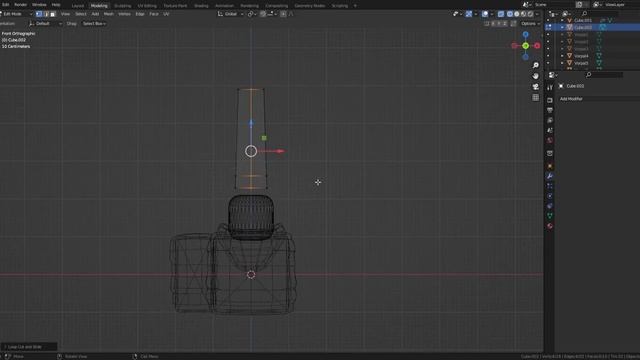
Task: Click the pan view hand icon
Action: 536,76
